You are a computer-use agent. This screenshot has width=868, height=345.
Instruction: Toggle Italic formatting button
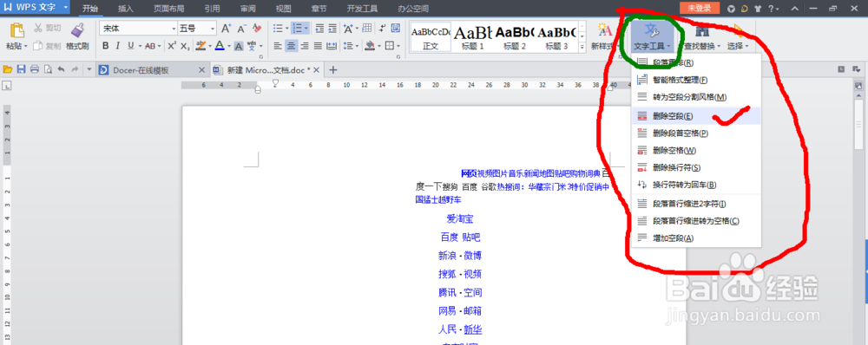[118, 46]
